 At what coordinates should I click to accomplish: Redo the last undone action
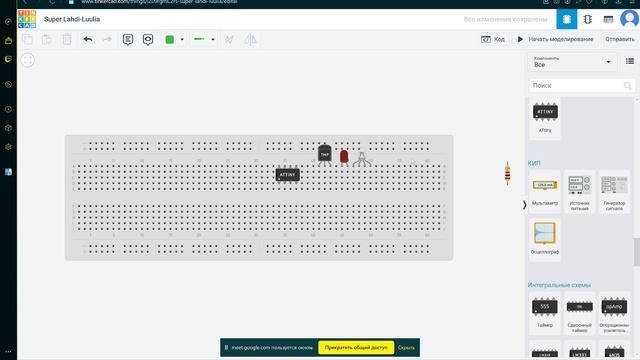tap(107, 40)
